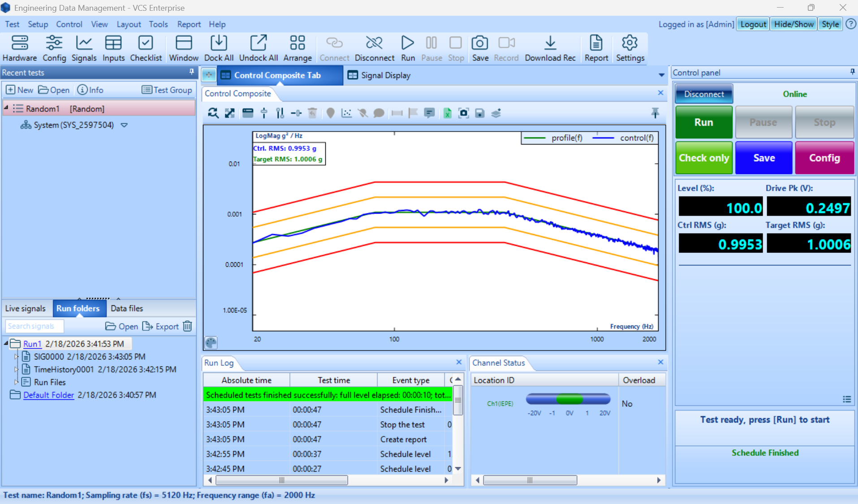Expand the SIG0000 tree node

[16, 357]
